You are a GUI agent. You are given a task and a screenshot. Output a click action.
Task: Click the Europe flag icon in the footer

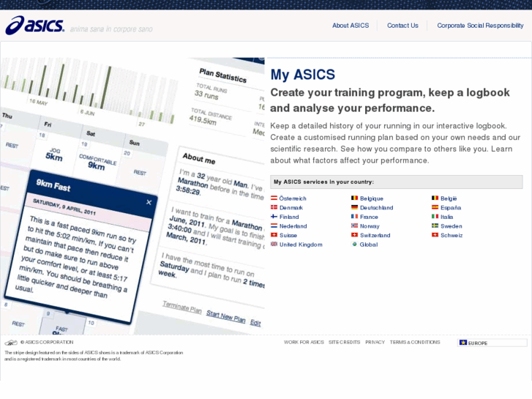coord(462,343)
